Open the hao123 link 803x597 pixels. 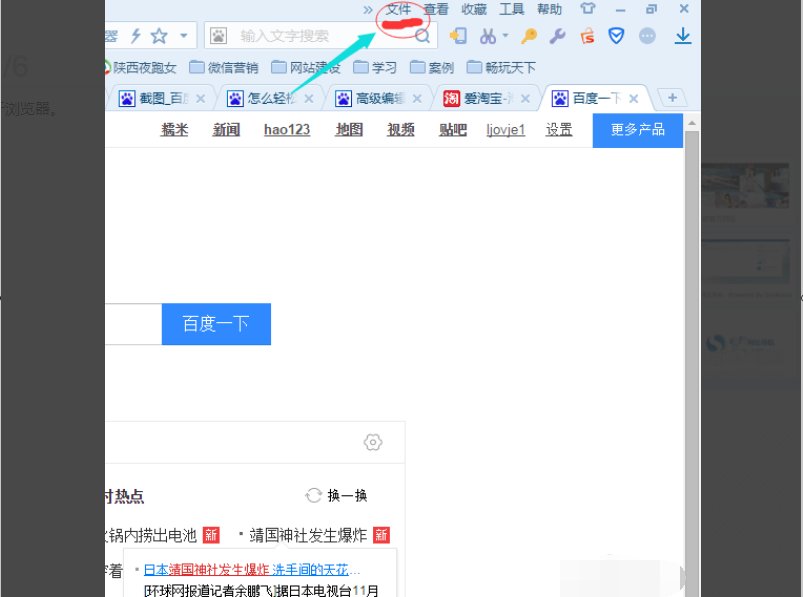286,130
